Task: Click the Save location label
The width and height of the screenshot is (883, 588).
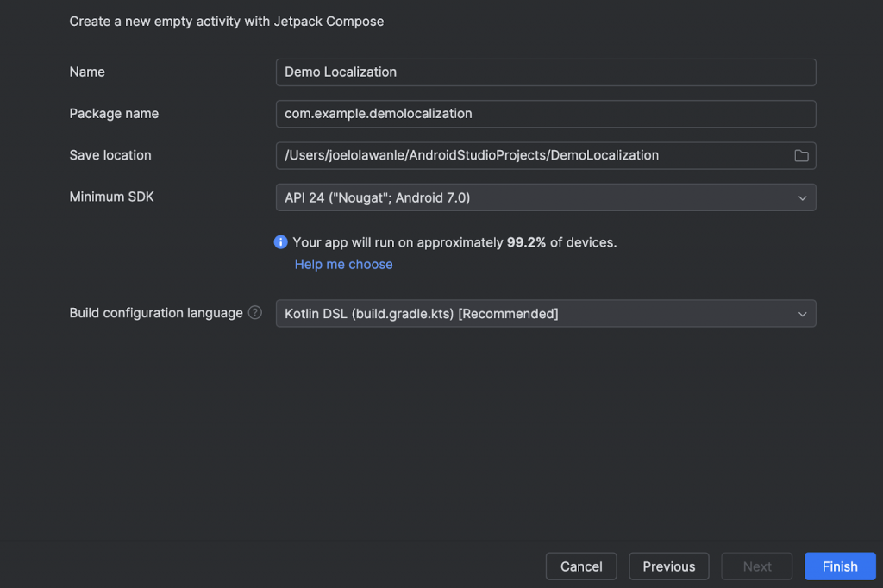Action: coord(110,156)
